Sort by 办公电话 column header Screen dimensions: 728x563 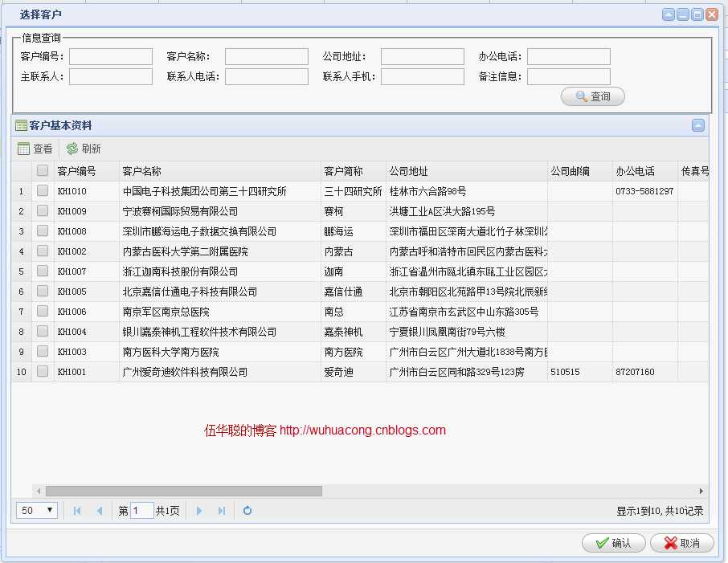pos(645,171)
